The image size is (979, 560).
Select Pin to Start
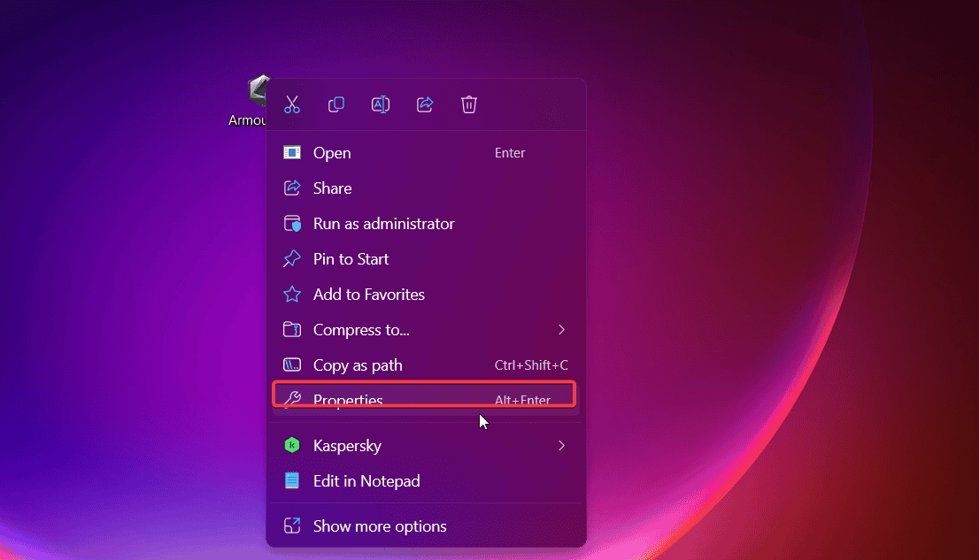click(426, 259)
